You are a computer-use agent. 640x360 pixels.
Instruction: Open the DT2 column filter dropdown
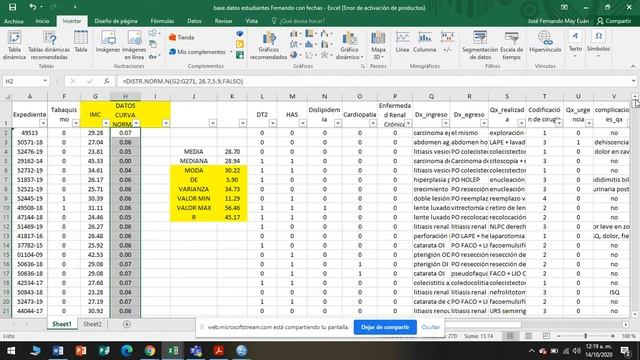(x=273, y=123)
